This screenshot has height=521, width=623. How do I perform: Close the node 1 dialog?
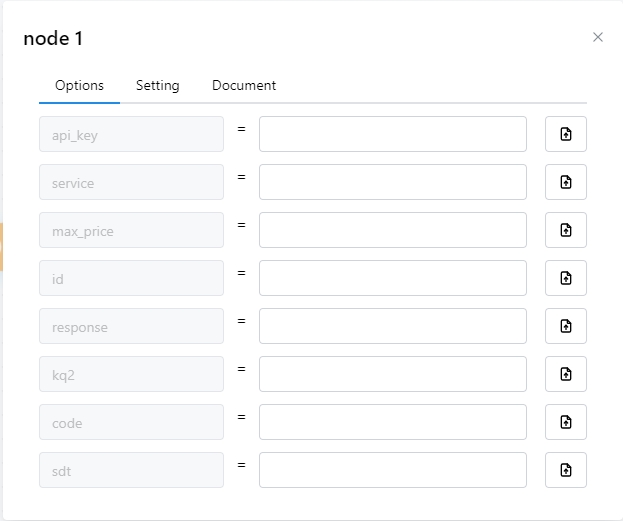[x=598, y=37]
